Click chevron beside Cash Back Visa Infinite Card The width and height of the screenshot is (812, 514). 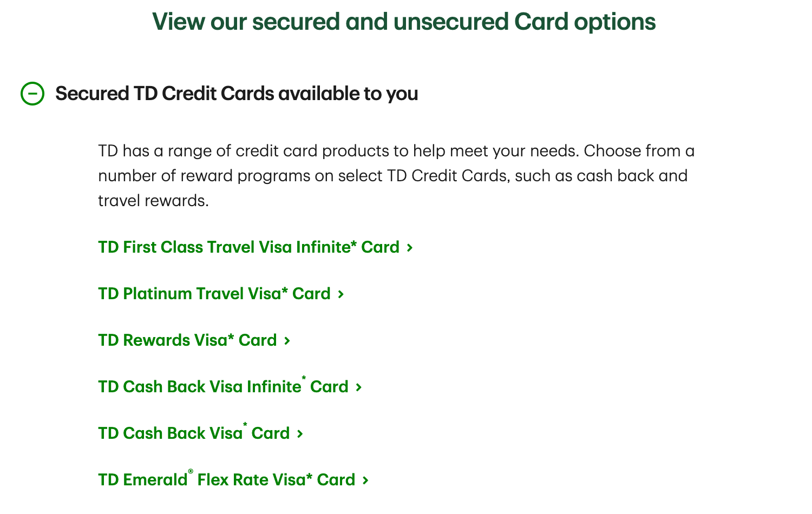pyautogui.click(x=358, y=387)
